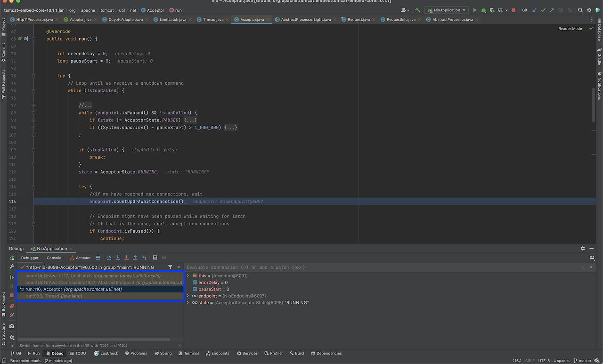Start debugging with the green bug icon
The image size is (603, 364).
(483, 10)
